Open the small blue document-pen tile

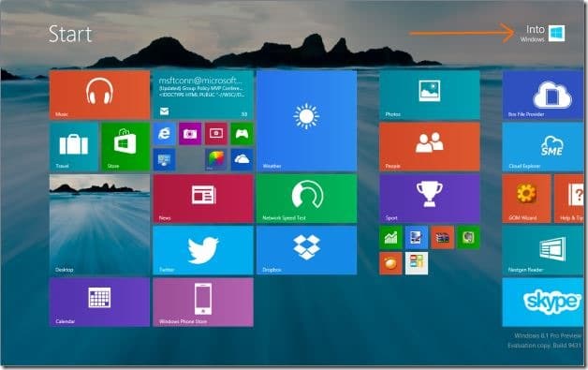417,237
